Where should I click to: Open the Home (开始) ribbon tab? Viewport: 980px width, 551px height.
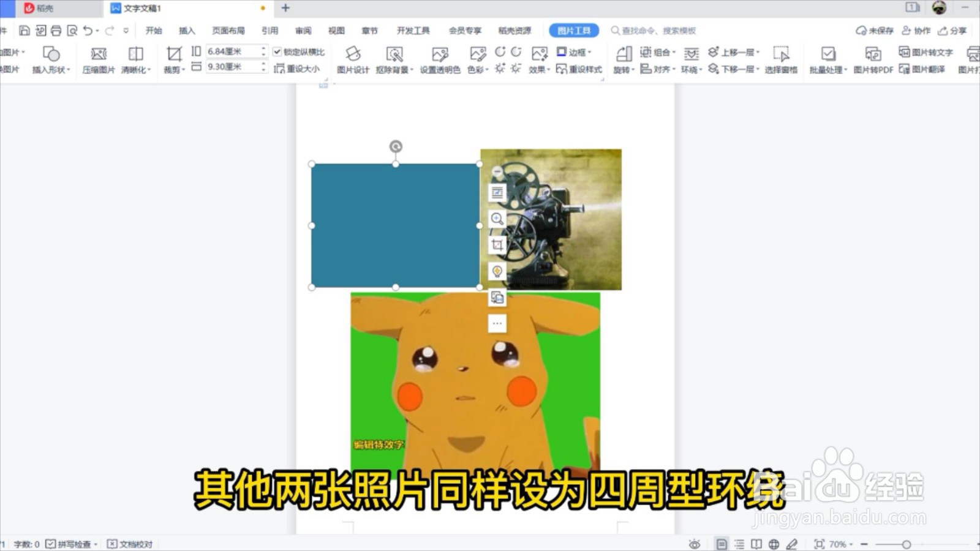154,30
